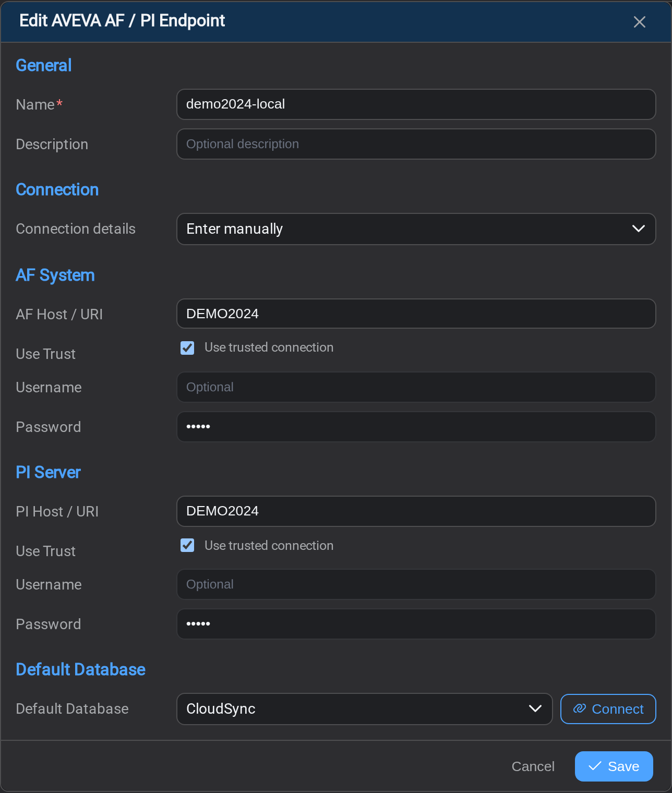Open the Default Database CloudSync dropdown
The height and width of the screenshot is (793, 672).
click(364, 709)
